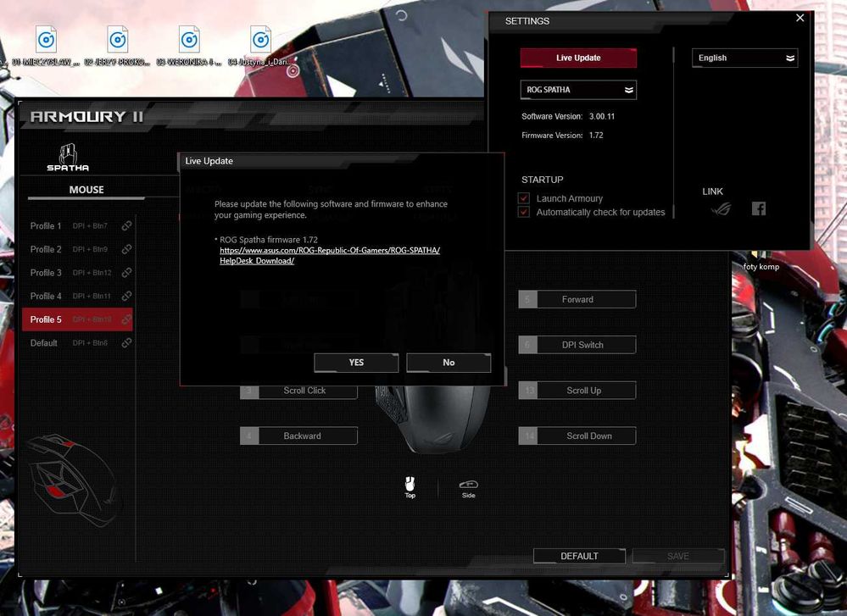Screen dimensions: 847x616
Task: Click the Backward button assignment
Action: pyautogui.click(x=298, y=436)
